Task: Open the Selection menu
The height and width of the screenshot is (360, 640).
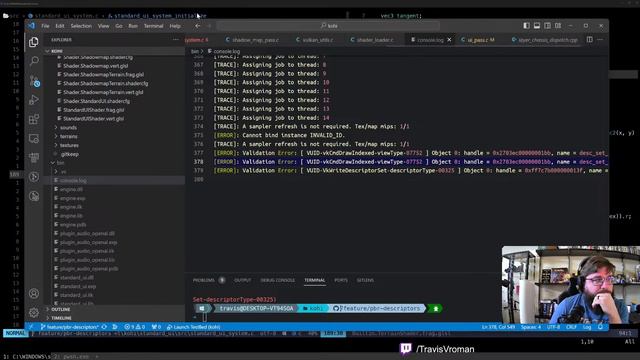Action: click(81, 26)
